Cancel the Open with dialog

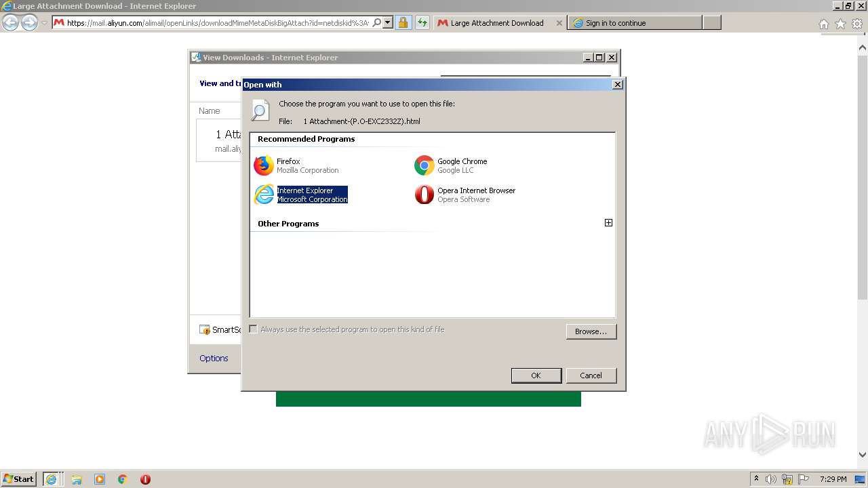591,375
